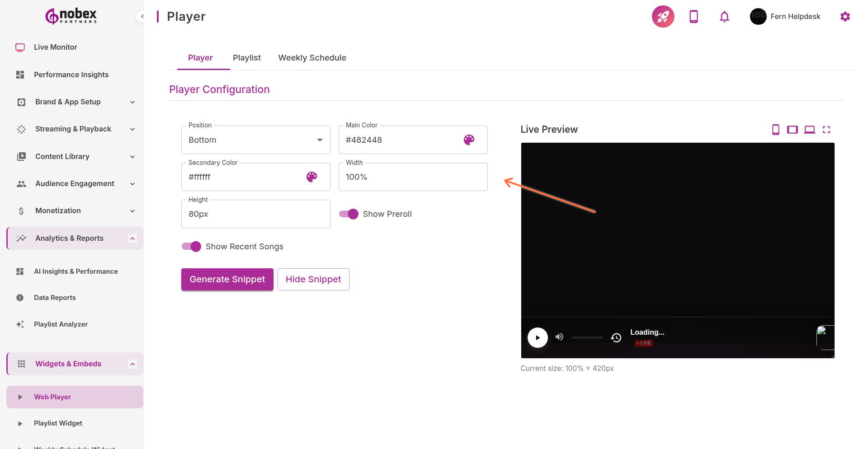Turn off Show Recent Songs
Viewport: 868px width, 449px height.
click(191, 246)
